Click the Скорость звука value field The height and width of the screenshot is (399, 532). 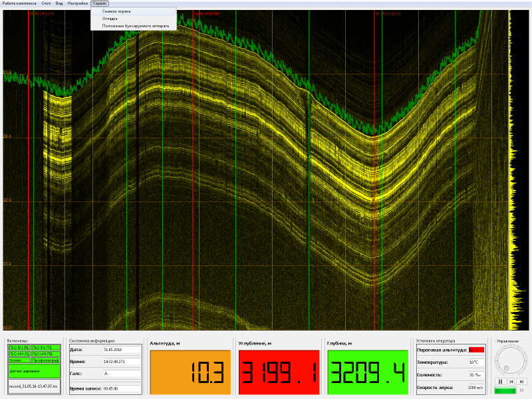click(475, 388)
